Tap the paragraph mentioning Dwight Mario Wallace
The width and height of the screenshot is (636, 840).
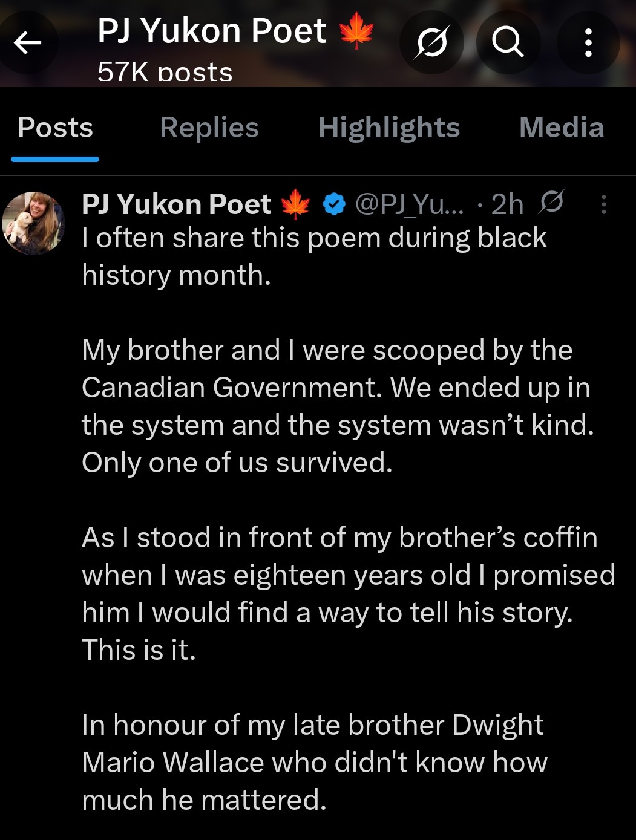(x=314, y=762)
